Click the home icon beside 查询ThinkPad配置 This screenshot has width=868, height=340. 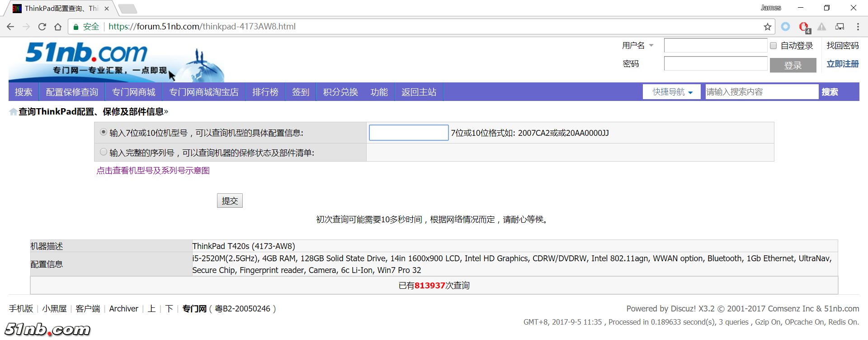13,112
